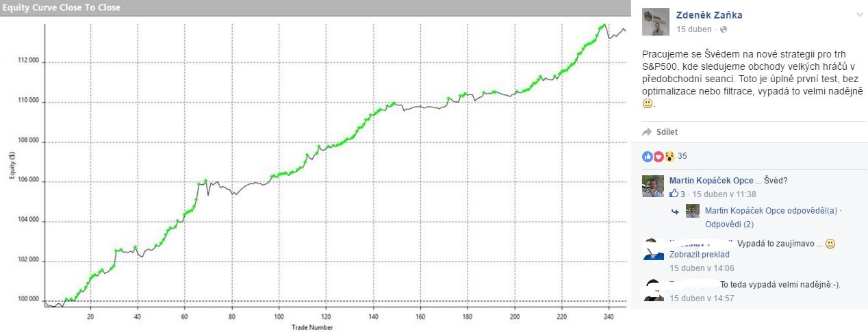This screenshot has width=868, height=332.
Task: Click the 106 000 y-axis value
Action: click(30, 181)
